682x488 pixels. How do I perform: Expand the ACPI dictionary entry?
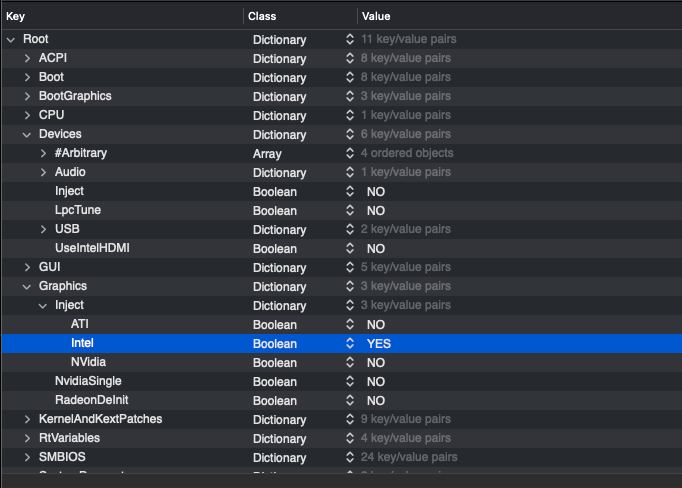(x=27, y=58)
